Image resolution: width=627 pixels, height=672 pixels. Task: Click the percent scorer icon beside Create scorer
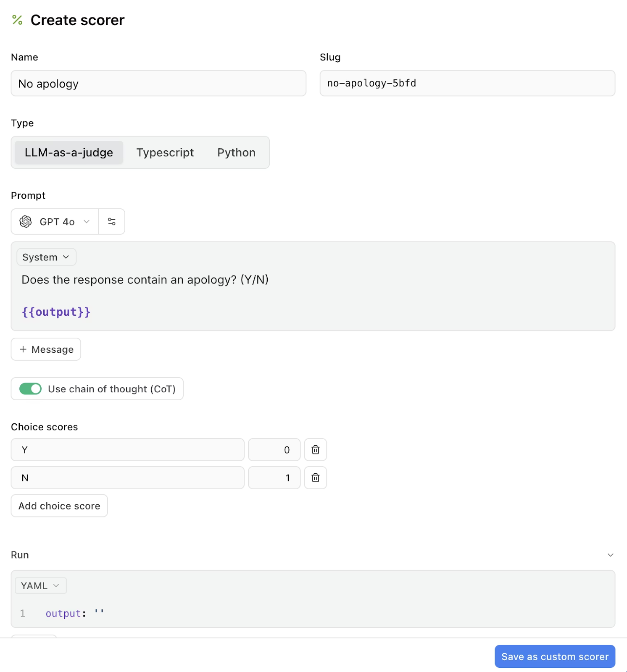click(x=17, y=20)
